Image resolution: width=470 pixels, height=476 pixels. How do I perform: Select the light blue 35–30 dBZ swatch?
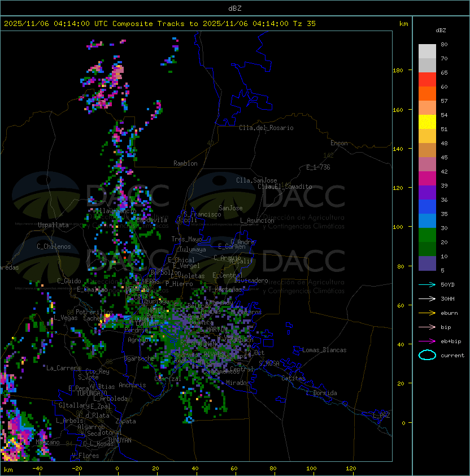427,220
